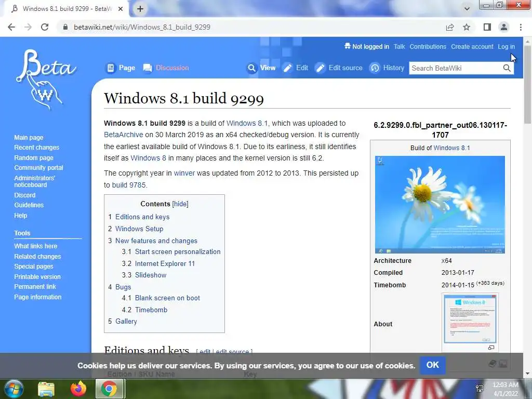This screenshot has width=532, height=399.
Task: Jump to Timebomb subsection in contents
Action: (151, 310)
